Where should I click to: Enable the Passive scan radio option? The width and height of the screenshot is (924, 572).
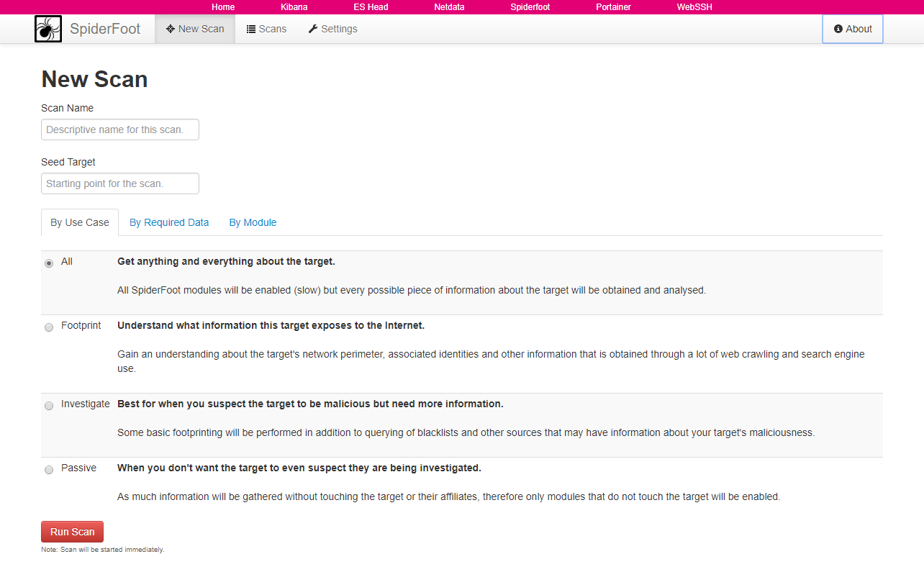pyautogui.click(x=49, y=470)
